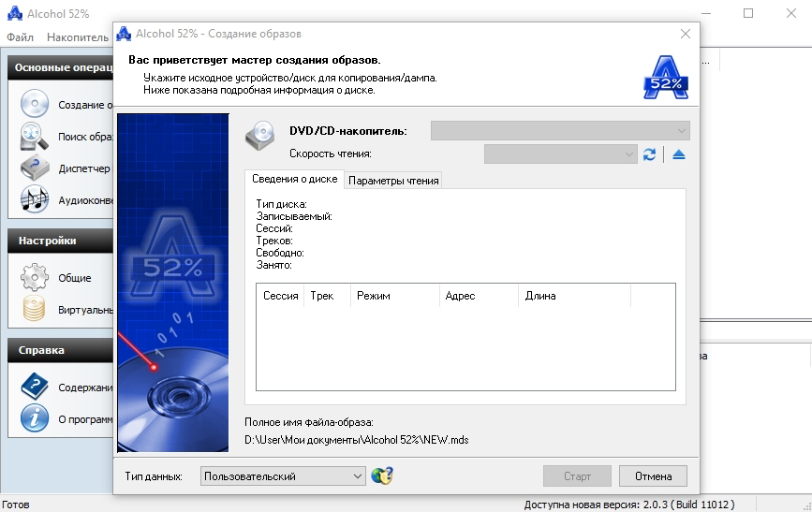Open the DVD/CD-накопитель dropdown
This screenshot has height=512, width=812.
pyautogui.click(x=560, y=130)
